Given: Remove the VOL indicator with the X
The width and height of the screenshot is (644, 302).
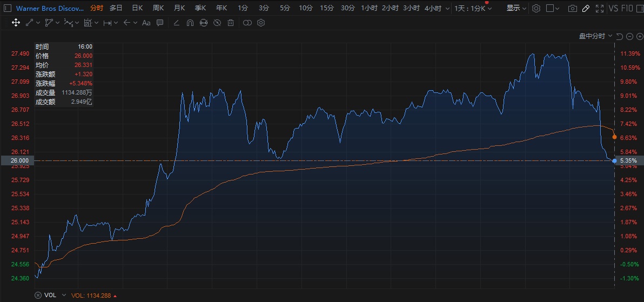Looking at the screenshot, I should coord(38,296).
